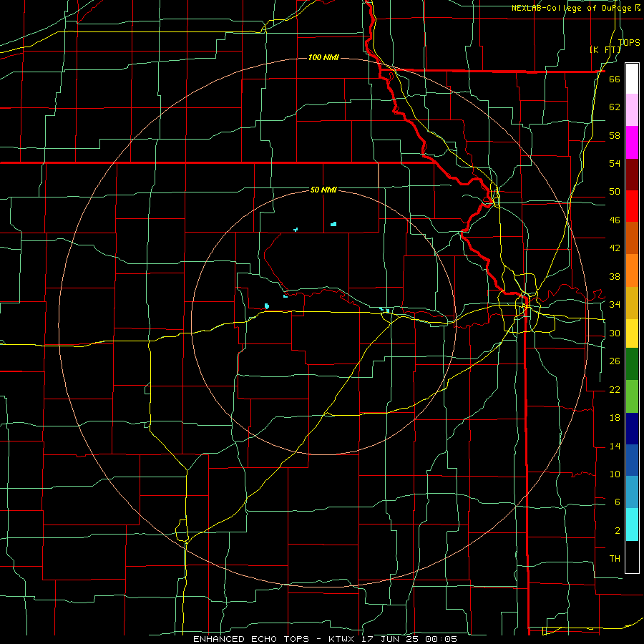Click the cyan echo nearest the 50 NMI label
Viewport: 644px width, 644px height.
point(333,224)
